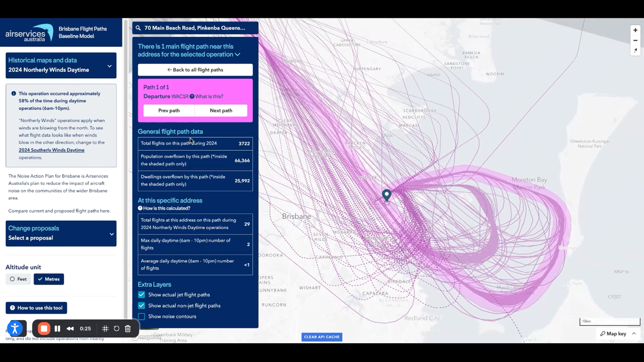Click the 'Path 1 of 1' label

(x=156, y=87)
